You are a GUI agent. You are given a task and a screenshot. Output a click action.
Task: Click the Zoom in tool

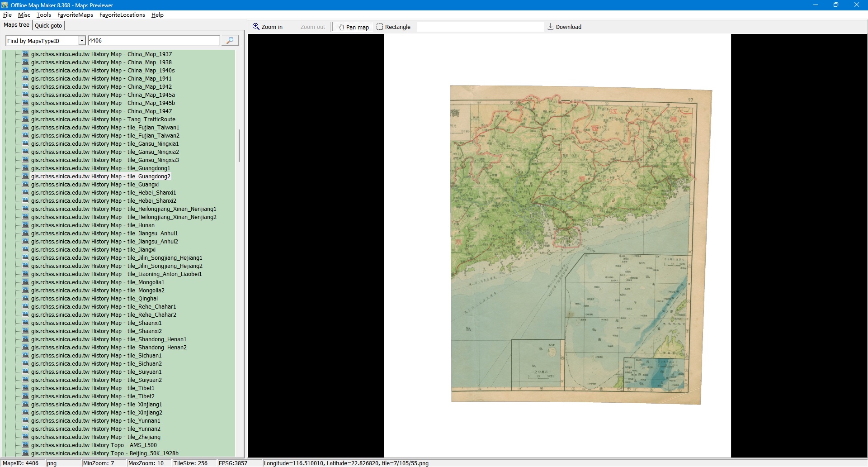[268, 27]
